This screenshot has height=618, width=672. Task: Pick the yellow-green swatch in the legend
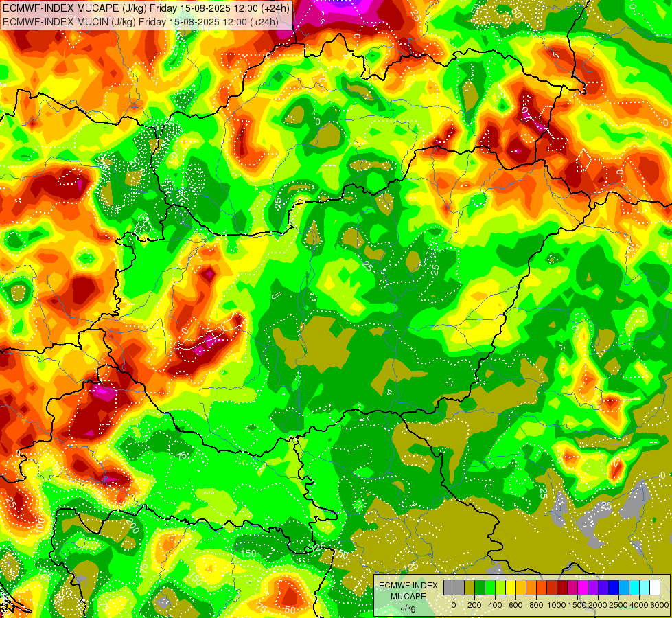point(500,587)
